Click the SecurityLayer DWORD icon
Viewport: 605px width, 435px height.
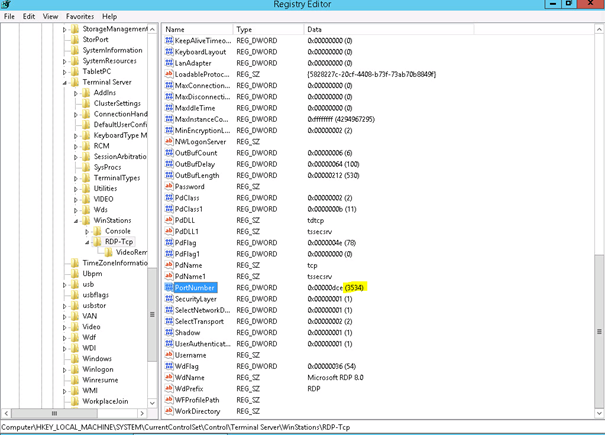pos(168,298)
